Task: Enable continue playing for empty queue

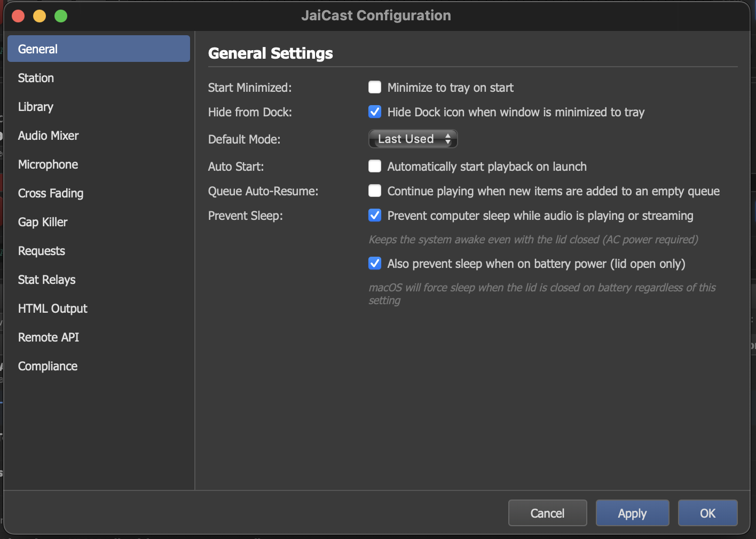Action: click(375, 191)
